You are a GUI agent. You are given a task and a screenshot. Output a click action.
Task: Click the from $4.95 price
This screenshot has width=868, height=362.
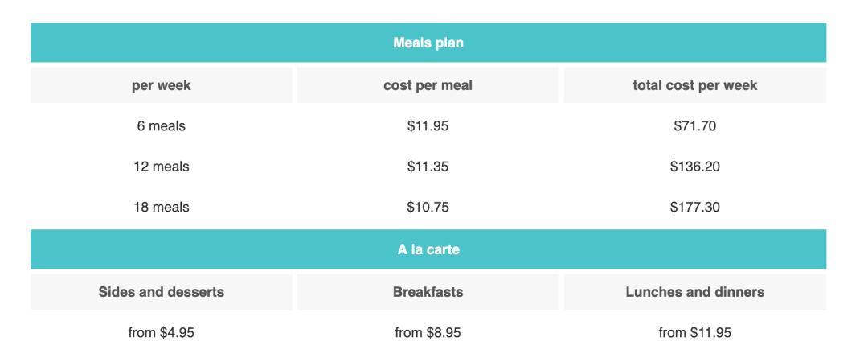click(x=161, y=332)
